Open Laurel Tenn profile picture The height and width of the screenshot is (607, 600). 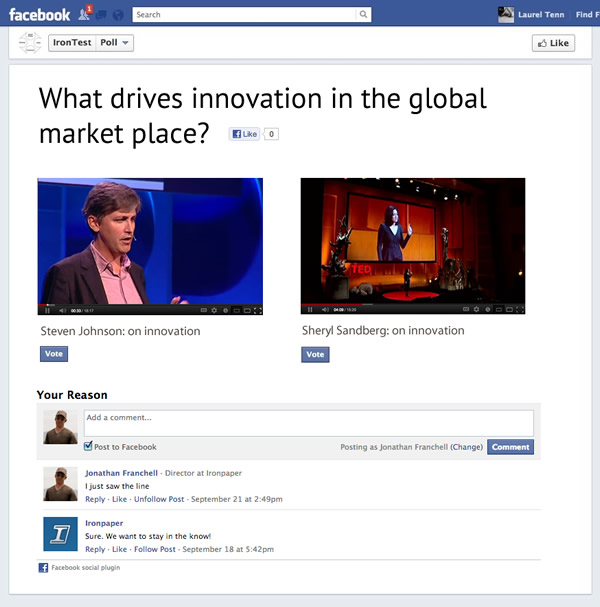pyautogui.click(x=506, y=15)
